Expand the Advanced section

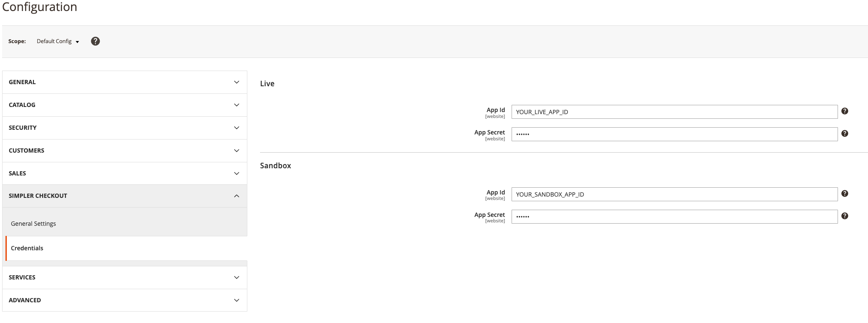pos(125,300)
